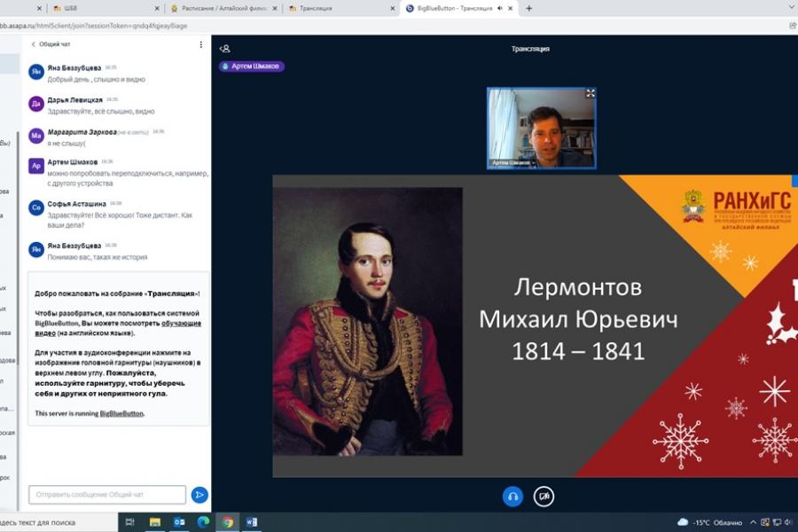Switch to Расписание browser tab
The height and width of the screenshot is (532, 798).
pos(224,9)
